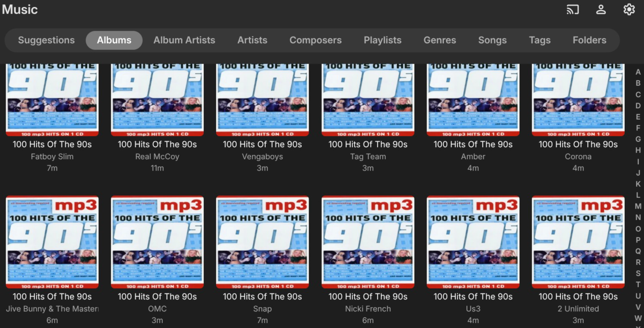Select letter E in the alphabet picker
Viewport: 644px width, 328px height.
[x=638, y=117]
